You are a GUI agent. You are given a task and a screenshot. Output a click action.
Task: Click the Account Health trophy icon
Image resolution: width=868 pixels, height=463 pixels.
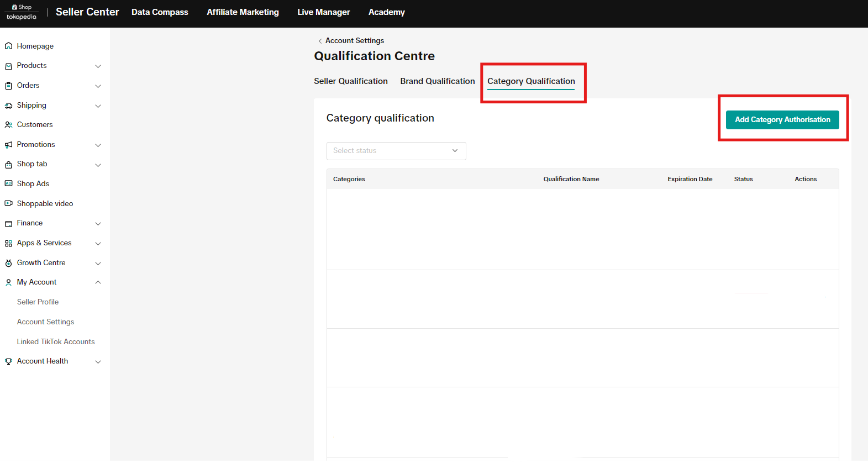click(x=8, y=361)
